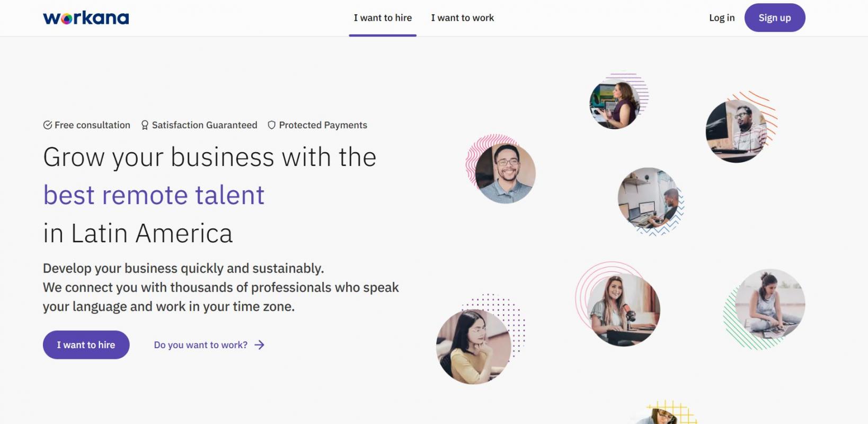Click the 'best remote talent' purple heading
868x424 pixels.
click(154, 195)
